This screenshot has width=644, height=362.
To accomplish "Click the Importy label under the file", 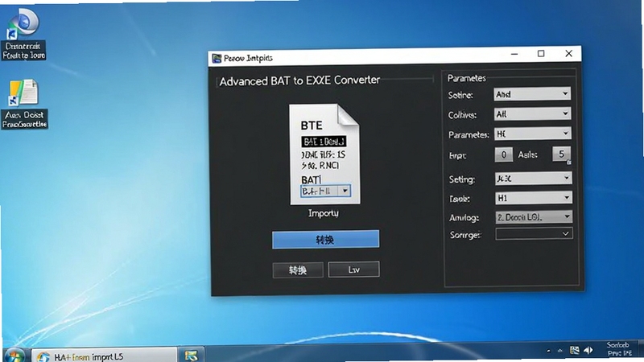I will [x=324, y=213].
